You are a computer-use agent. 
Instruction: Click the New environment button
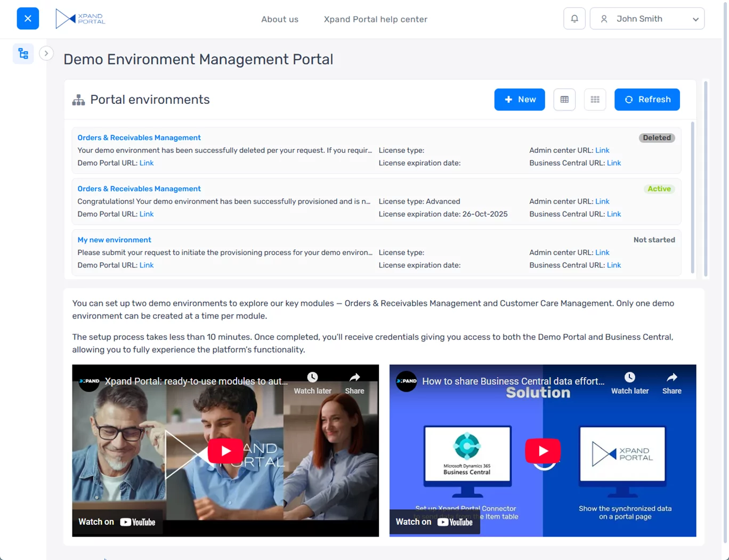[x=519, y=100]
